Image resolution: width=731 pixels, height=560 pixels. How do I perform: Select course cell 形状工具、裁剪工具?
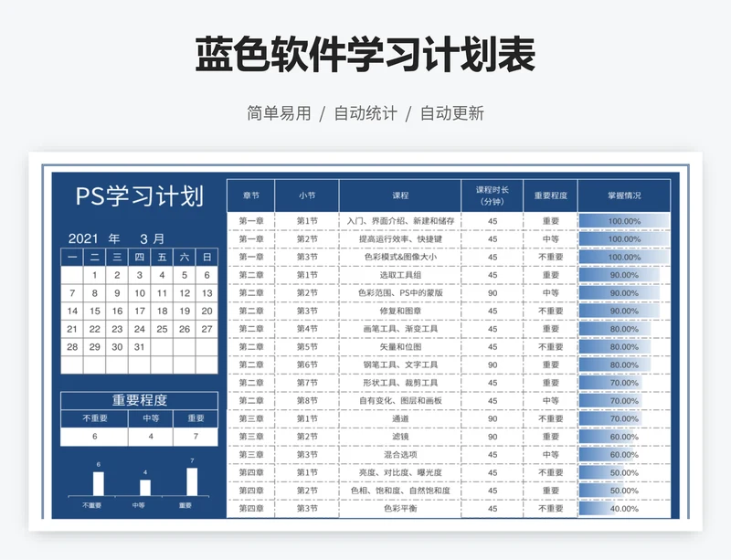[400, 383]
